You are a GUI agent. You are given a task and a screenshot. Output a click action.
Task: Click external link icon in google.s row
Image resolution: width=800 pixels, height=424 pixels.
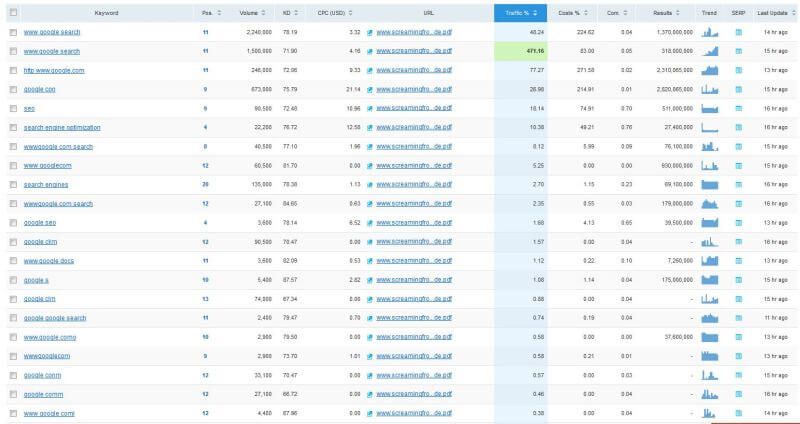pos(370,280)
